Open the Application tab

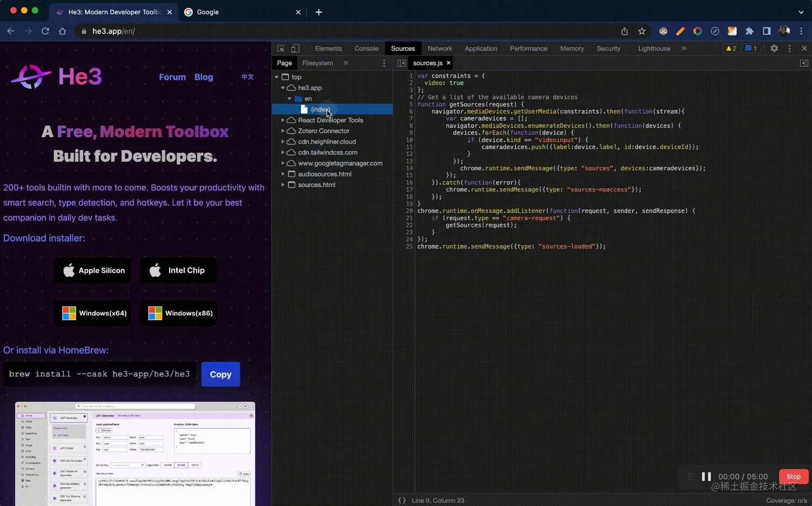481,48
